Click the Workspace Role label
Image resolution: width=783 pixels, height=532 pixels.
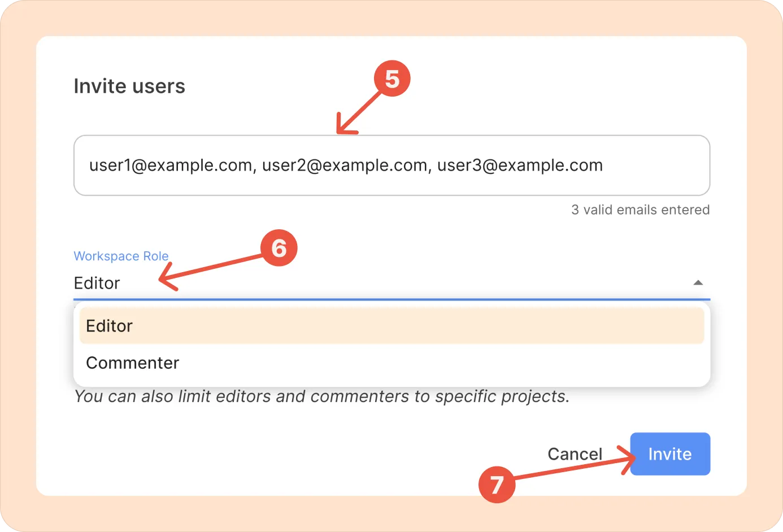click(121, 256)
